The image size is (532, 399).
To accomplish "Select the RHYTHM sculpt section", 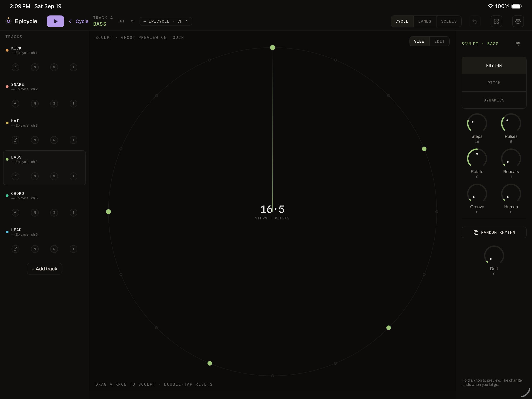I will pyautogui.click(x=494, y=65).
